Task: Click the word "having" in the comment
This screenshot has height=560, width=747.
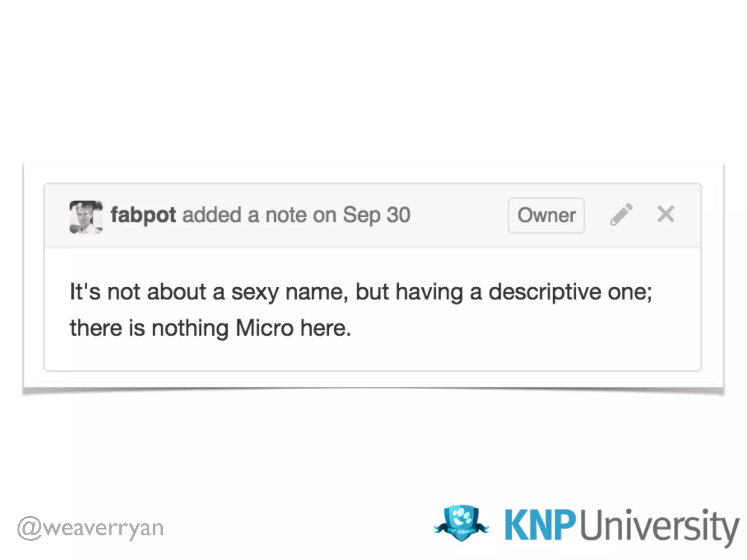Action: pos(429,292)
